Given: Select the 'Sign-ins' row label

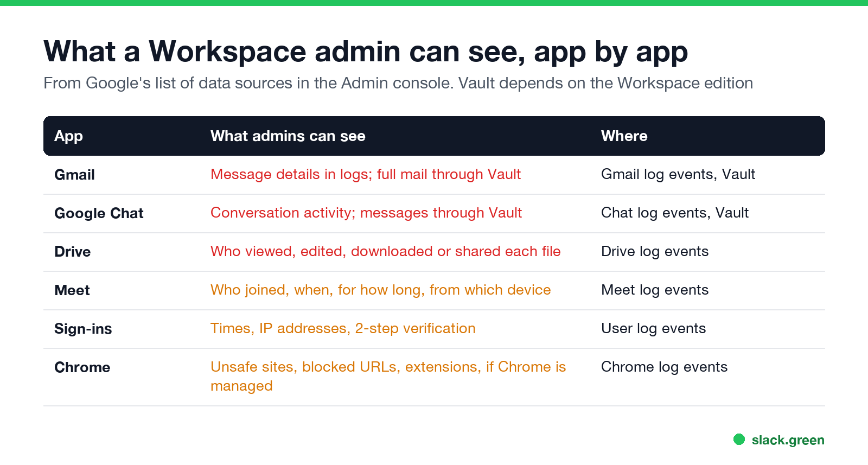Looking at the screenshot, I should pos(83,329).
